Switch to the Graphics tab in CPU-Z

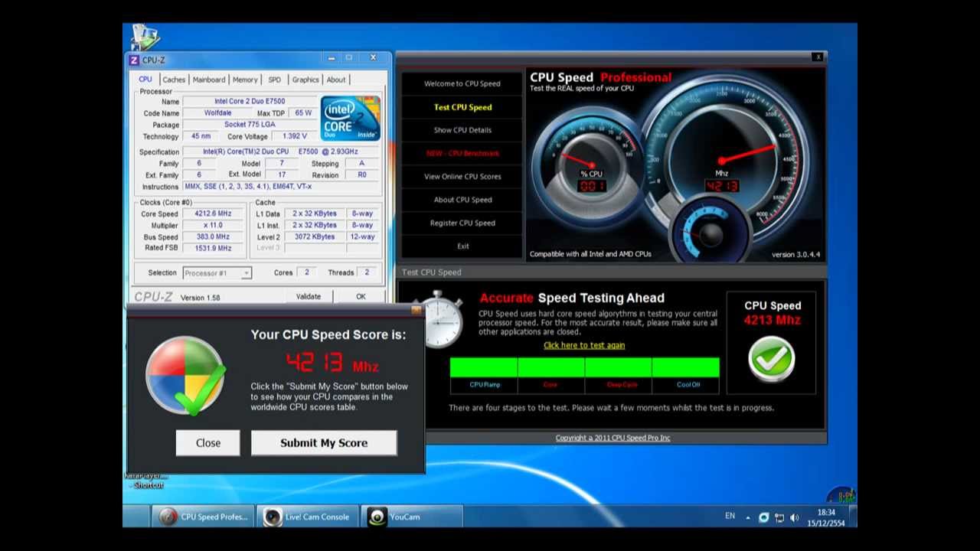(x=305, y=80)
